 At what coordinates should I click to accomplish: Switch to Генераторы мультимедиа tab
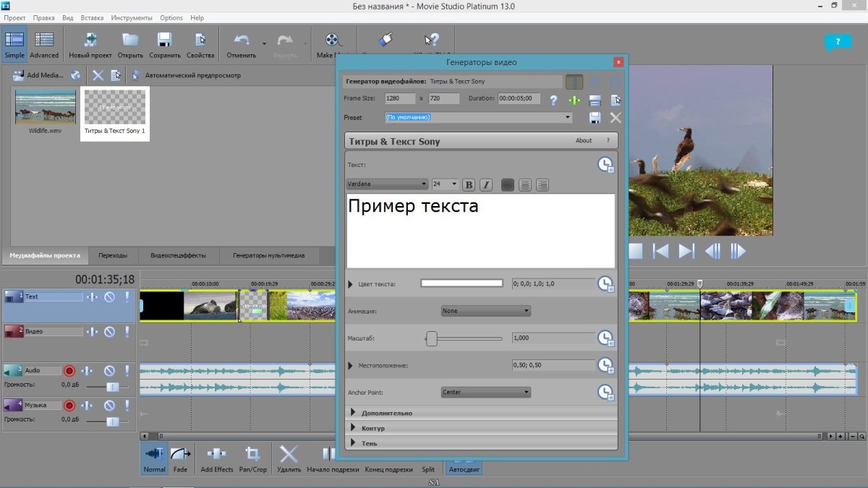(268, 255)
